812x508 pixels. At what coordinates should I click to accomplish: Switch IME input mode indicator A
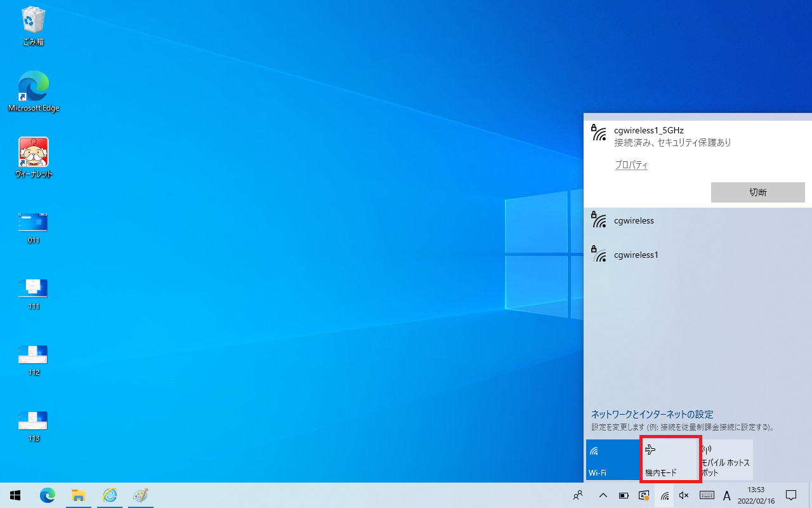(x=727, y=495)
